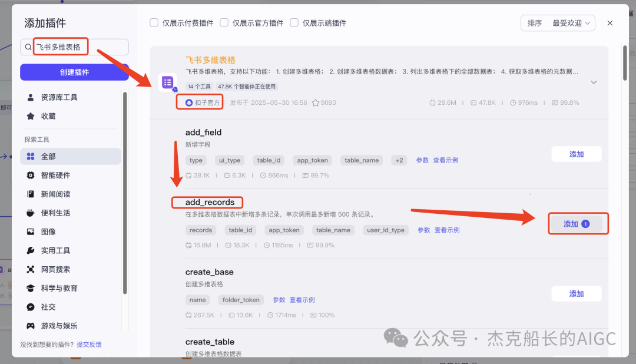Click the 收藏 star icon
Screen dimensions: 636x364
pyautogui.click(x=31, y=116)
